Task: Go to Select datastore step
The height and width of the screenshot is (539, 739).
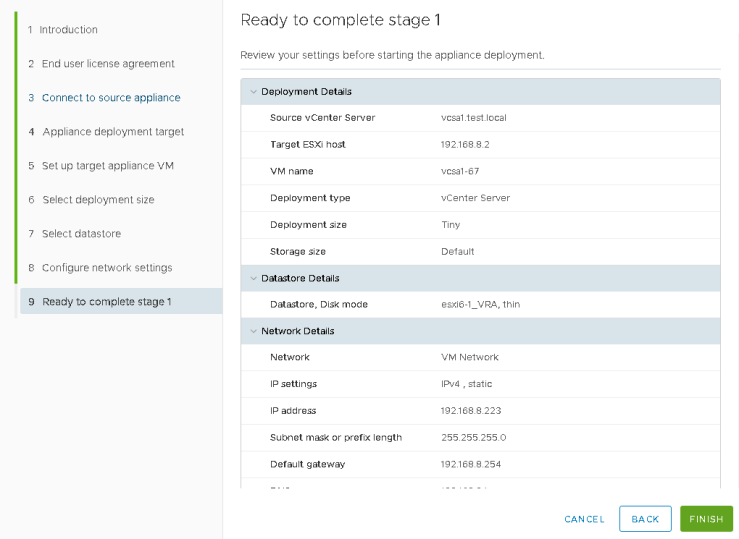Action: [x=81, y=234]
